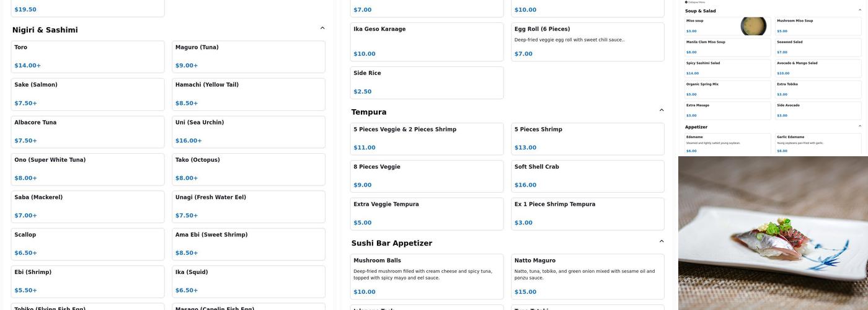
Task: Select the Toro nigiri item
Action: click(x=87, y=56)
